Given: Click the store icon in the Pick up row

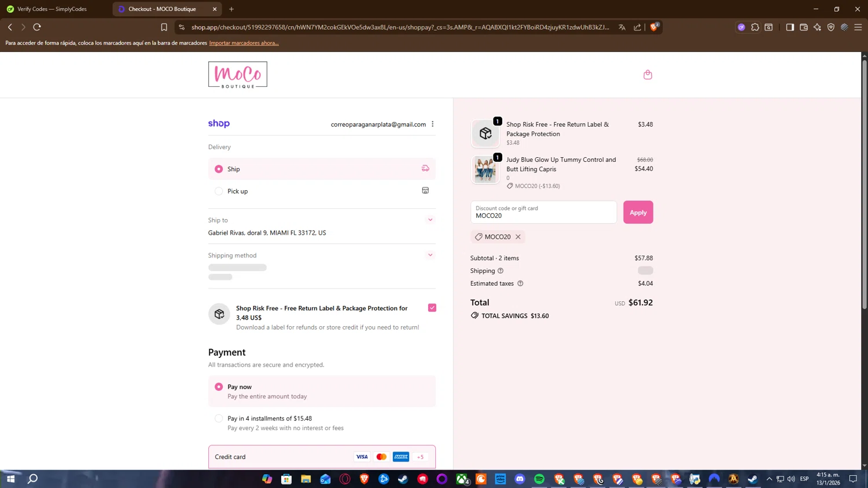Looking at the screenshot, I should (425, 191).
